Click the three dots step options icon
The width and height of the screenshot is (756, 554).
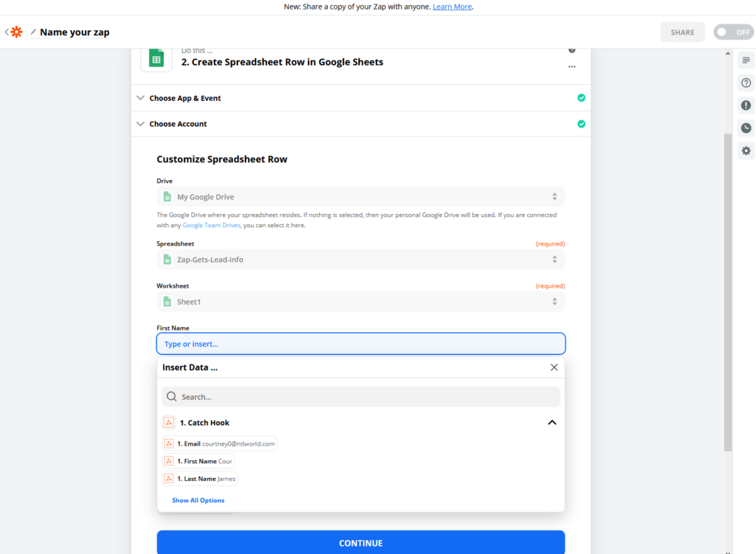click(572, 67)
